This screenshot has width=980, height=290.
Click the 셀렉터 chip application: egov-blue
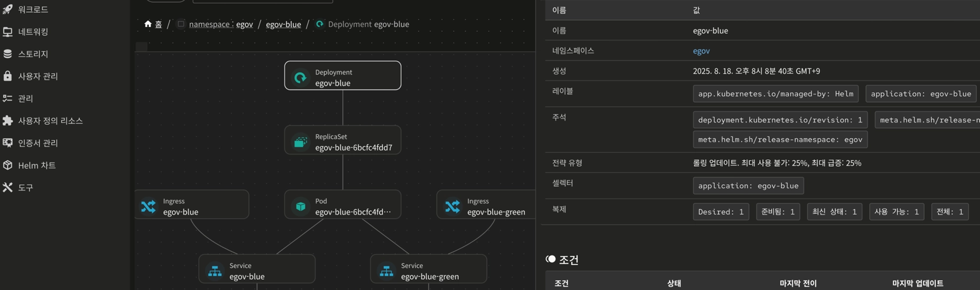pos(748,186)
